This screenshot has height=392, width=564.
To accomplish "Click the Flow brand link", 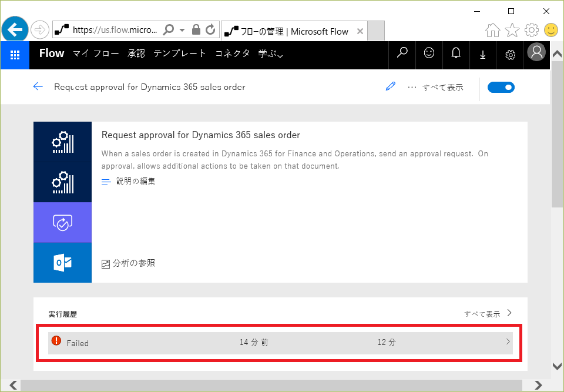I will click(x=52, y=53).
